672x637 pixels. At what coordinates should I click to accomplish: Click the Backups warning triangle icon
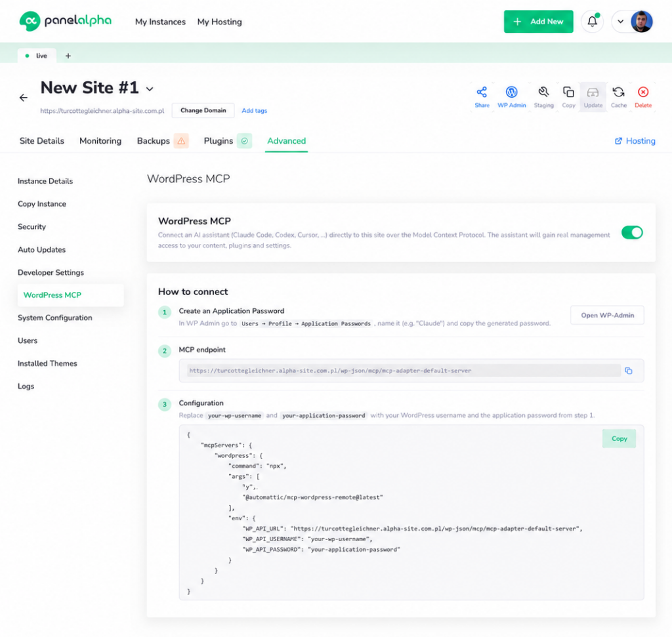pos(181,141)
